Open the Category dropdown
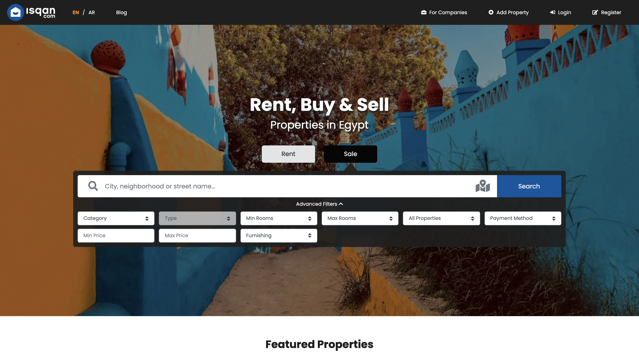The height and width of the screenshot is (364, 639). (116, 218)
